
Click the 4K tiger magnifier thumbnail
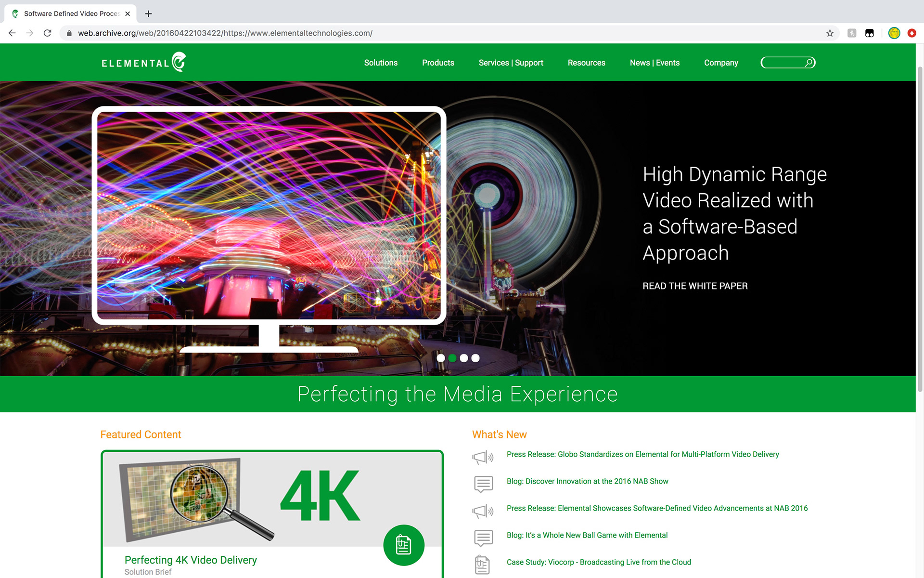click(196, 499)
